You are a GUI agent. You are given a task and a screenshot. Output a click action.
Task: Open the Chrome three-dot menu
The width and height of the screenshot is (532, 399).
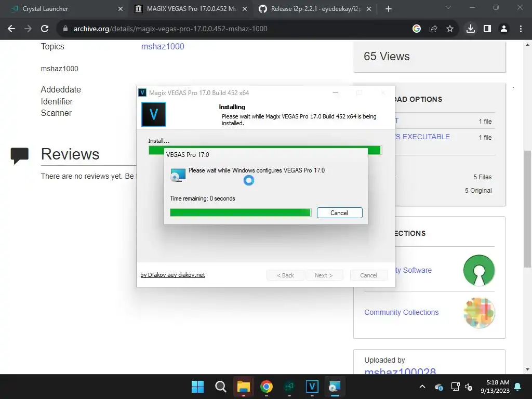pos(521,29)
